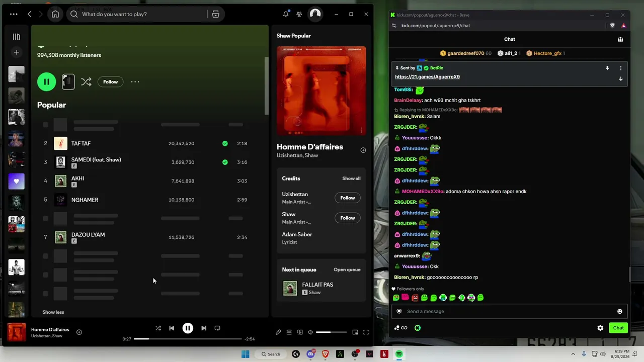Follow Shaw in Credits

coord(348,218)
